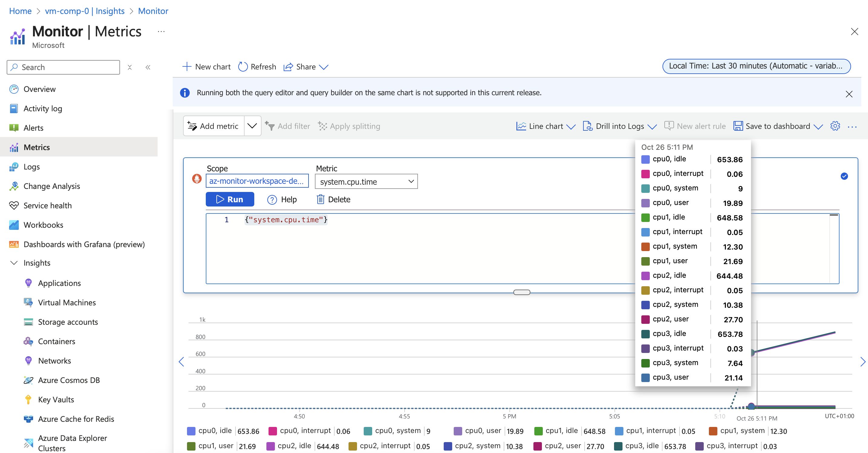Open the Alerts section
This screenshot has height=453, width=868.
(x=33, y=128)
